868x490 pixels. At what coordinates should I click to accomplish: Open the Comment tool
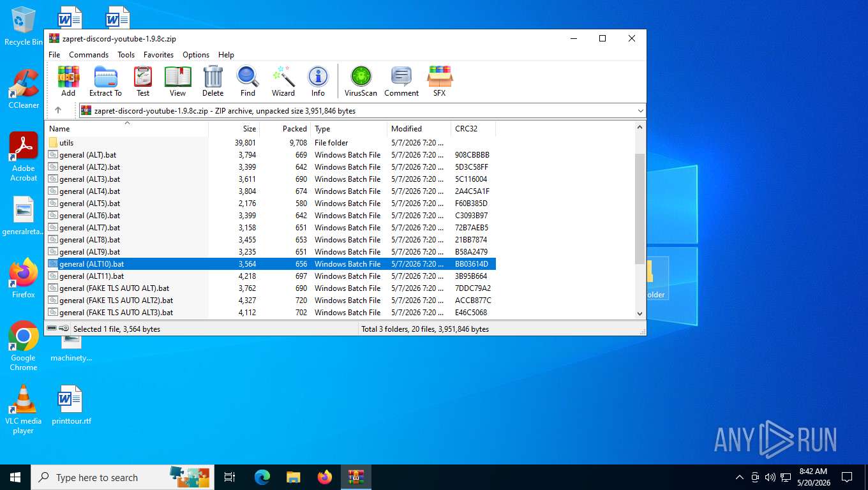[x=401, y=81]
